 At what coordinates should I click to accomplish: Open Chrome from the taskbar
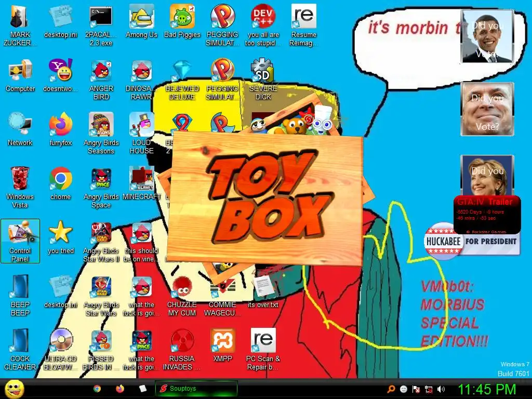[97, 389]
